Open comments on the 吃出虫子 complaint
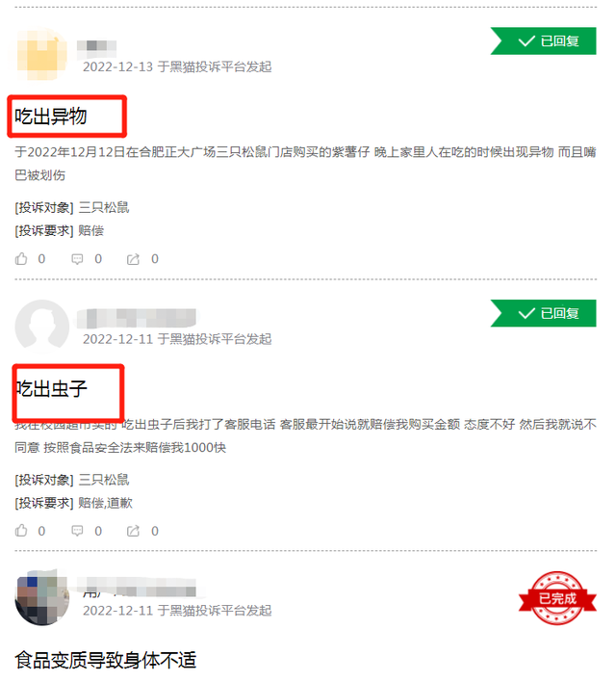 [77, 531]
